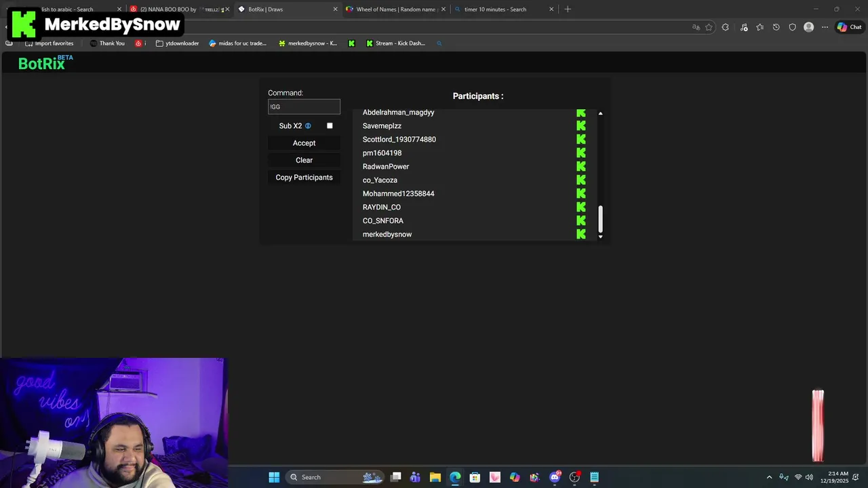Viewport: 868px width, 488px height.
Task: Open Microsoft Store from taskbar
Action: tap(475, 477)
